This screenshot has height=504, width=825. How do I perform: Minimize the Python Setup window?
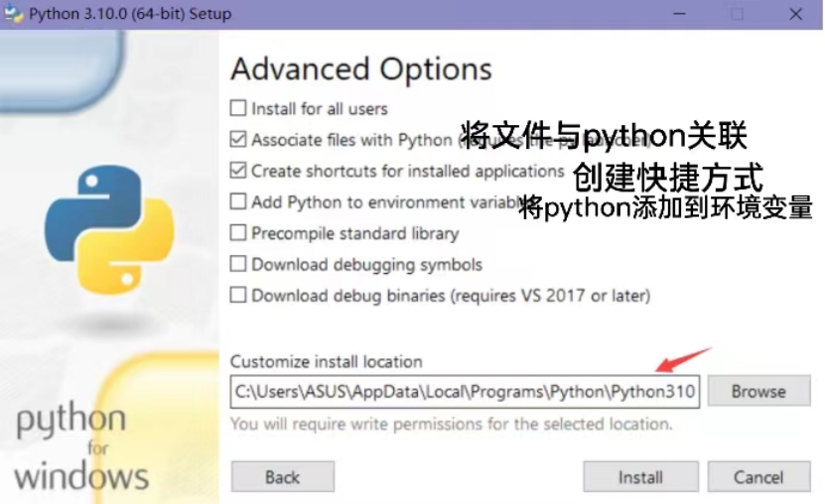pyautogui.click(x=679, y=14)
